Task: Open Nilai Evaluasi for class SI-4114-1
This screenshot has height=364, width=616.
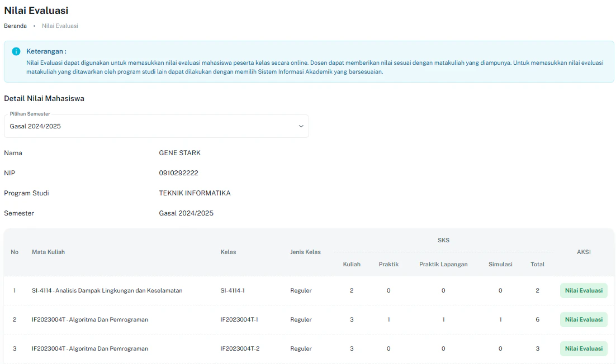Action: pos(584,291)
